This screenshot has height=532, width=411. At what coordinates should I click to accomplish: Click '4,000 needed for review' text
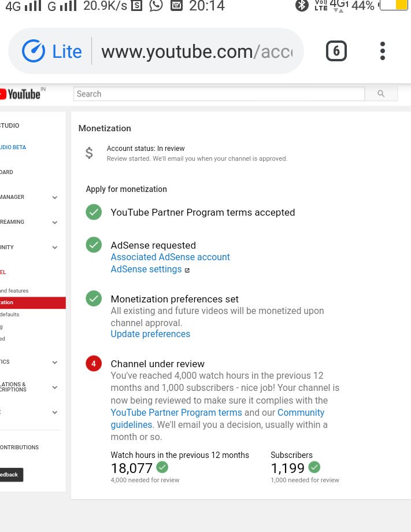pos(145,480)
